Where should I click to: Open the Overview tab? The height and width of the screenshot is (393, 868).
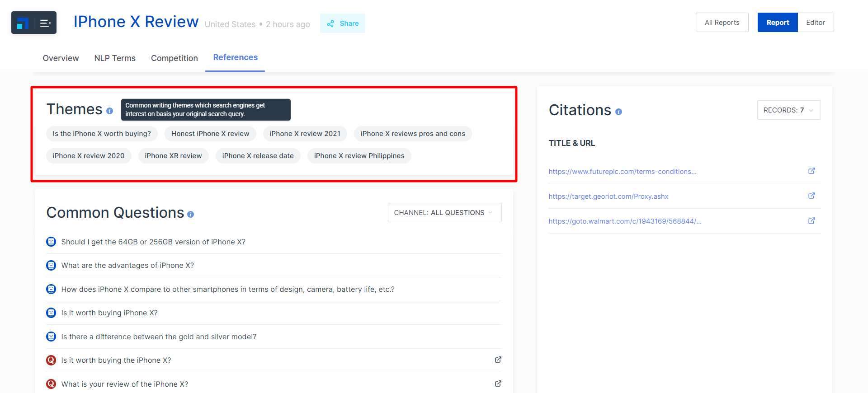pos(61,58)
